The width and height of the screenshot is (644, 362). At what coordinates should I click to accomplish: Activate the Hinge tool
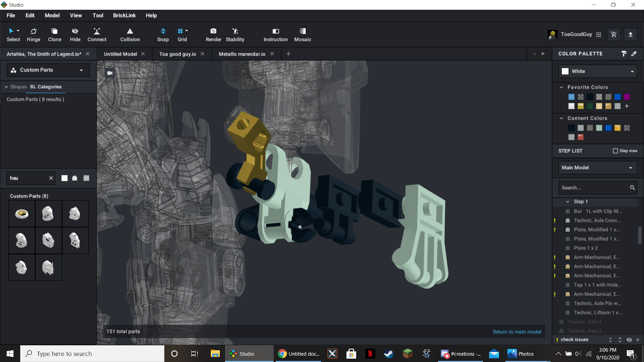(33, 35)
